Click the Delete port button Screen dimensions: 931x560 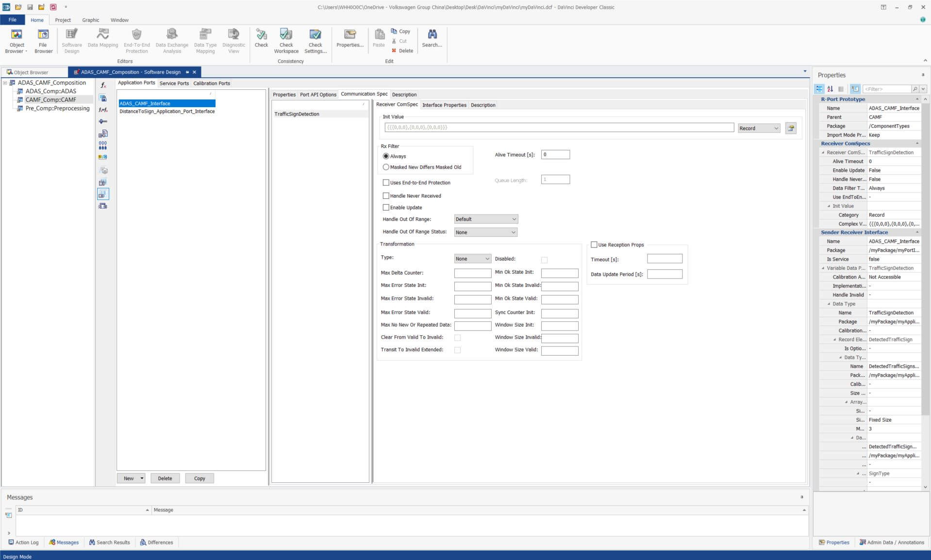(165, 478)
